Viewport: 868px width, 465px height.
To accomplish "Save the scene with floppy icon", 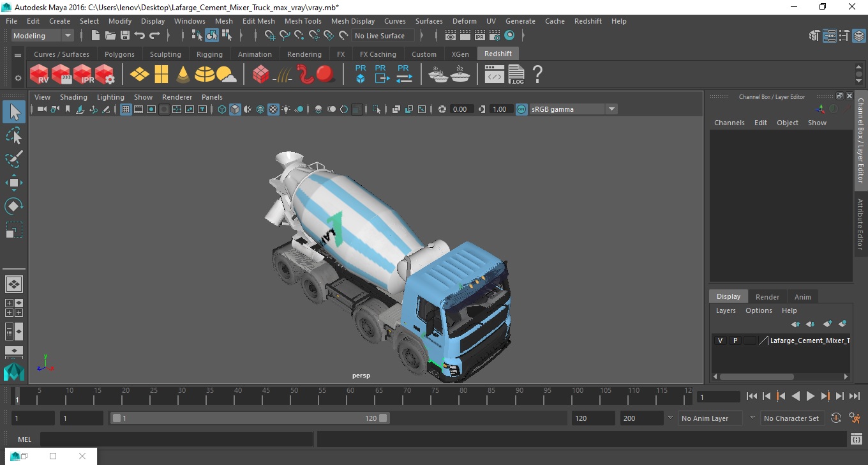I will (125, 36).
